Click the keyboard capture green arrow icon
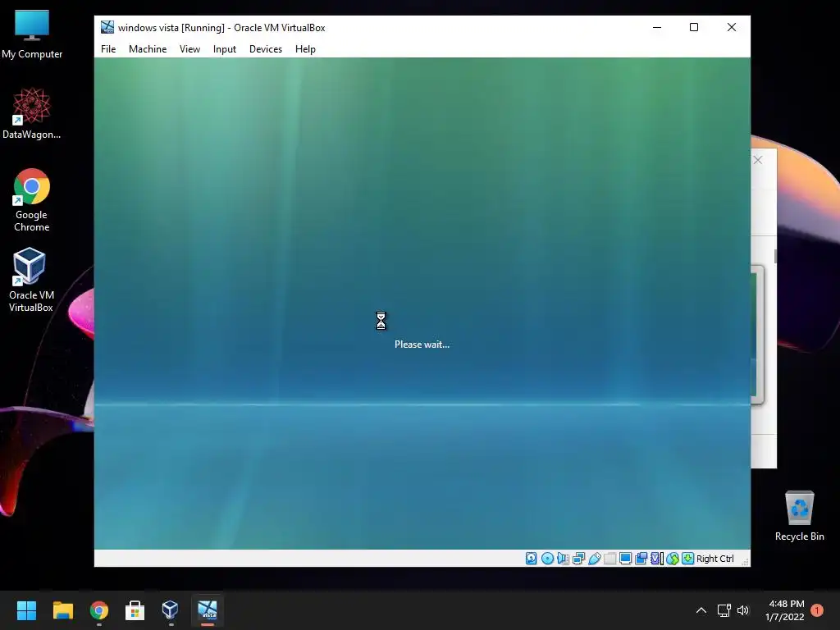This screenshot has height=630, width=840. point(688,559)
